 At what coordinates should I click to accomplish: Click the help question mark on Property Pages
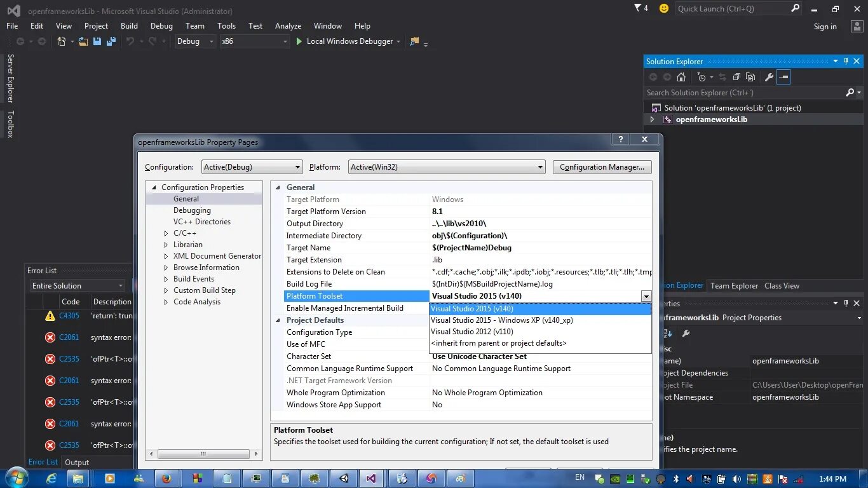pos(621,140)
